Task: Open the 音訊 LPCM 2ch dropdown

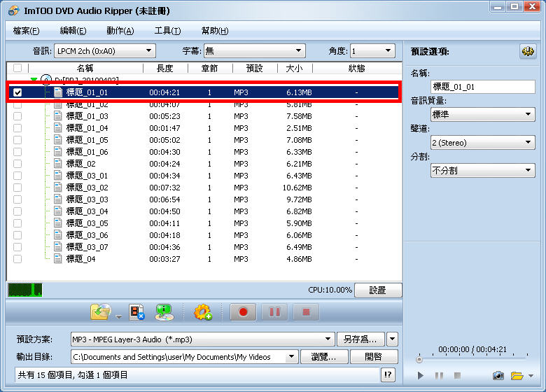Action: (x=105, y=50)
